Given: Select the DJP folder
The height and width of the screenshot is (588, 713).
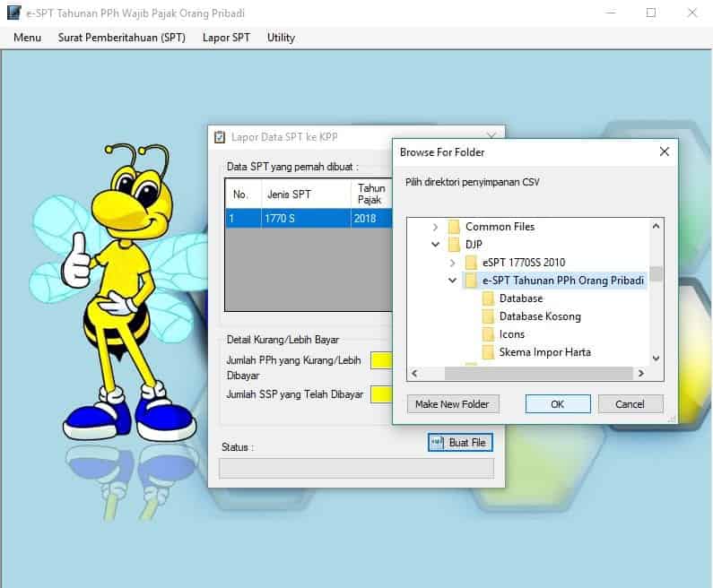Looking at the screenshot, I should point(474,245).
